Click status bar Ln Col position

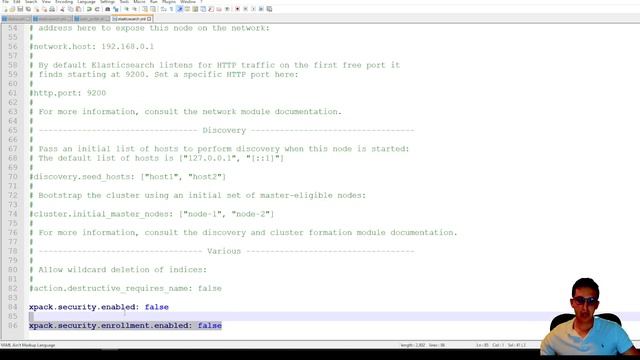(x=501, y=345)
